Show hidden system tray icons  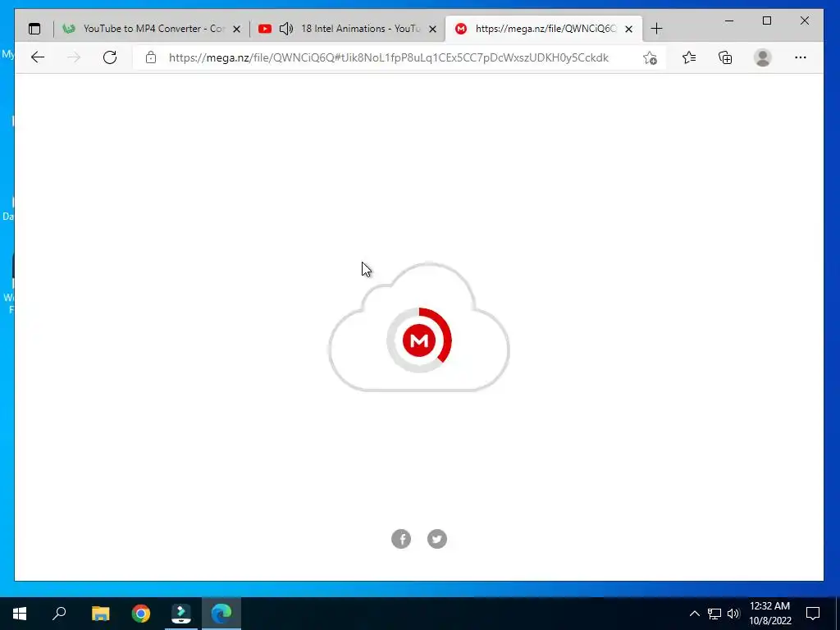[694, 614]
